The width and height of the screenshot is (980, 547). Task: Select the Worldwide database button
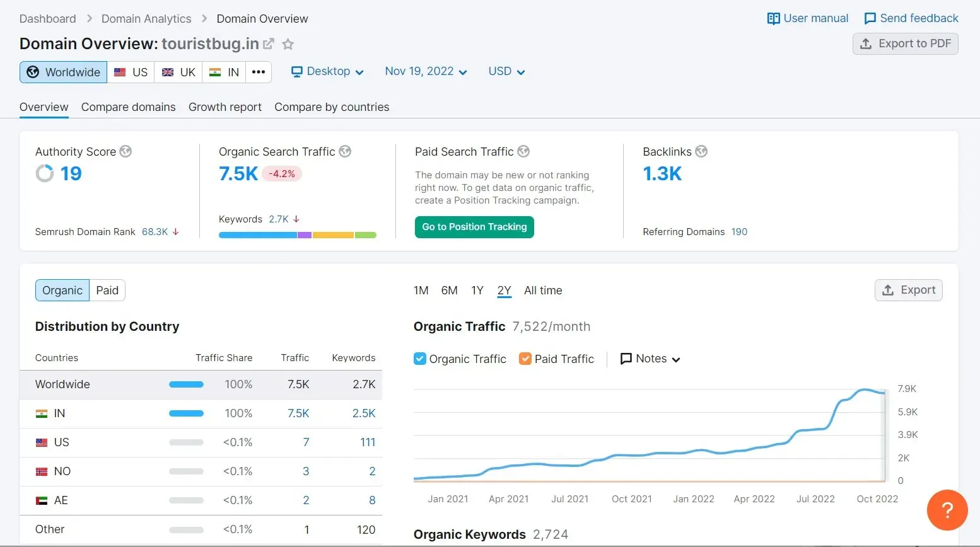pos(63,72)
